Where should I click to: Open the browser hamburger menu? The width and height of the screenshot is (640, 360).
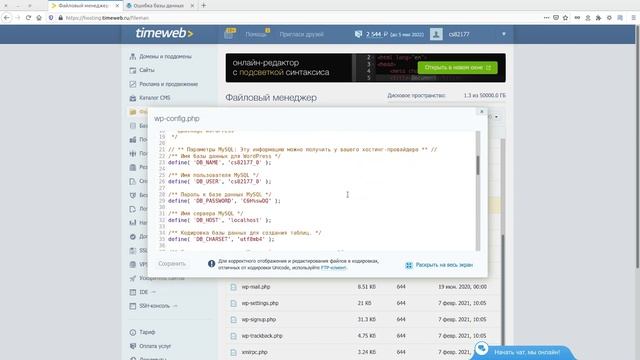point(633,18)
